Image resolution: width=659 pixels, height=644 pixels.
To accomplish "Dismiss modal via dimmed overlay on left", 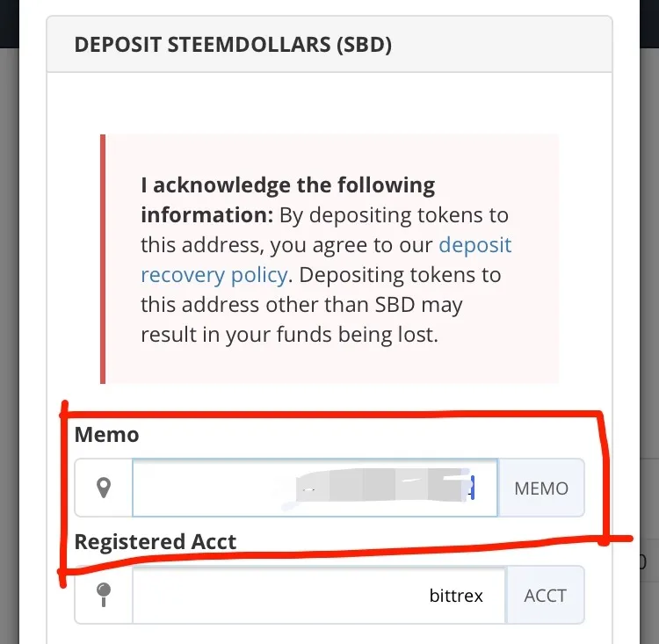I will pyautogui.click(x=10, y=336).
